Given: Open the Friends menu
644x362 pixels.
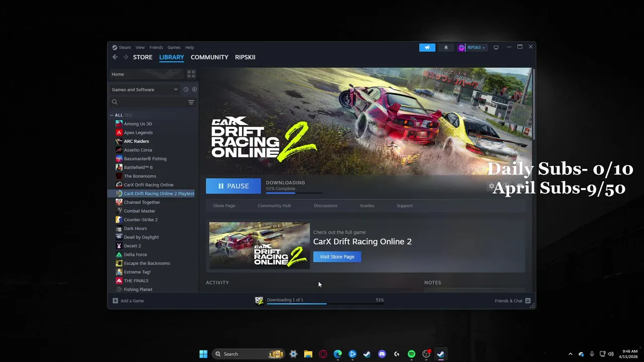Looking at the screenshot, I should pos(156,47).
